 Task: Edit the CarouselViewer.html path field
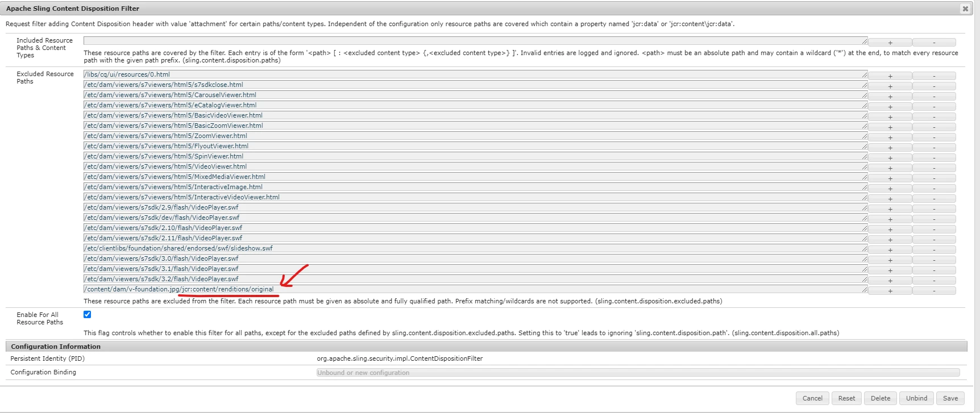pyautogui.click(x=475, y=95)
